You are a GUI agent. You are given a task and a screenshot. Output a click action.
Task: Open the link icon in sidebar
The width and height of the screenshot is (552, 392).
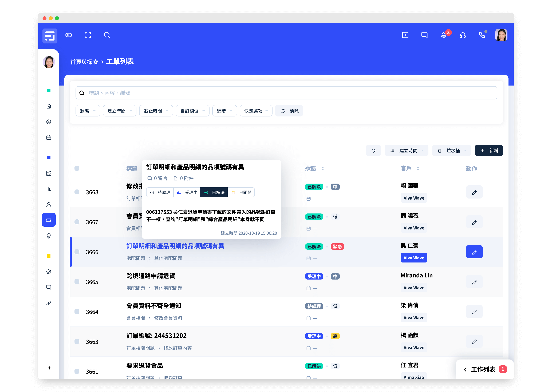click(x=49, y=303)
